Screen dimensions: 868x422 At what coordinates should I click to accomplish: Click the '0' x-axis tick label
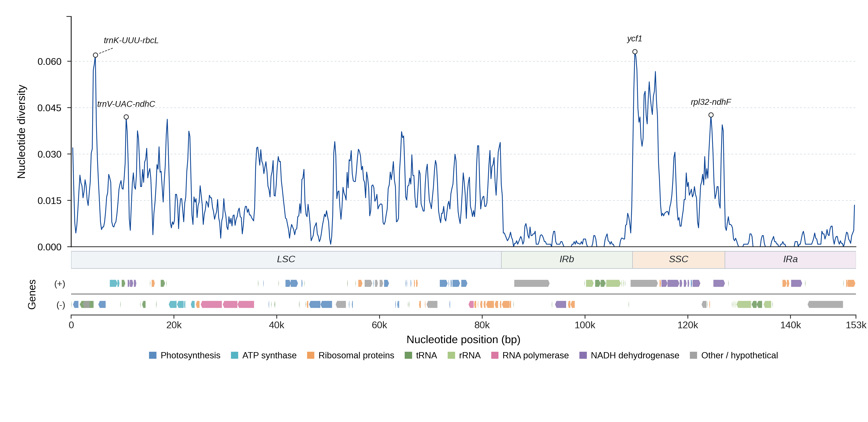[71, 325]
